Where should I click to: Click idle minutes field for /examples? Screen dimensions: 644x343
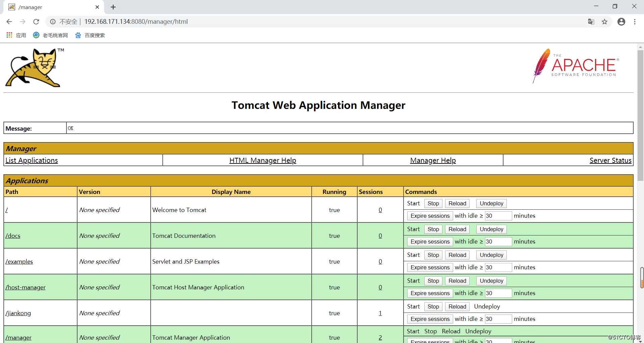point(498,267)
